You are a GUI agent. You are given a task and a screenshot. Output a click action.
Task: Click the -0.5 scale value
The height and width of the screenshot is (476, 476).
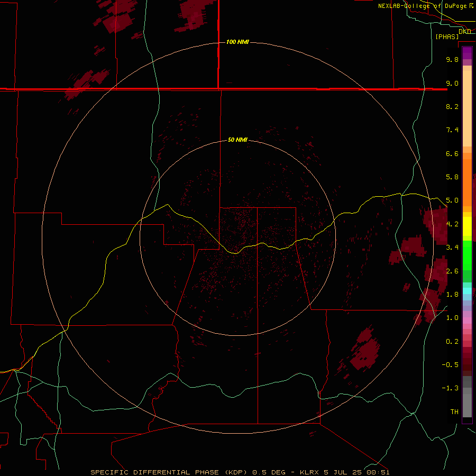coord(450,365)
